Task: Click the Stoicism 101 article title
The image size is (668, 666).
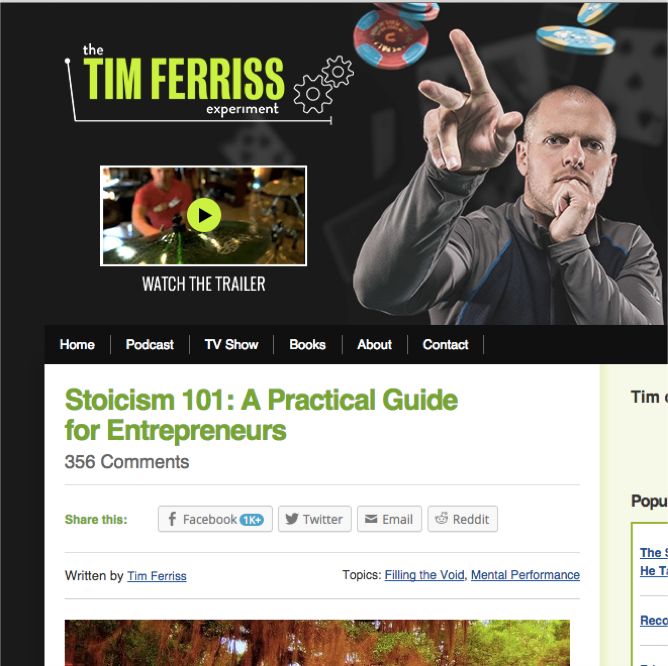Action: pyautogui.click(x=261, y=415)
